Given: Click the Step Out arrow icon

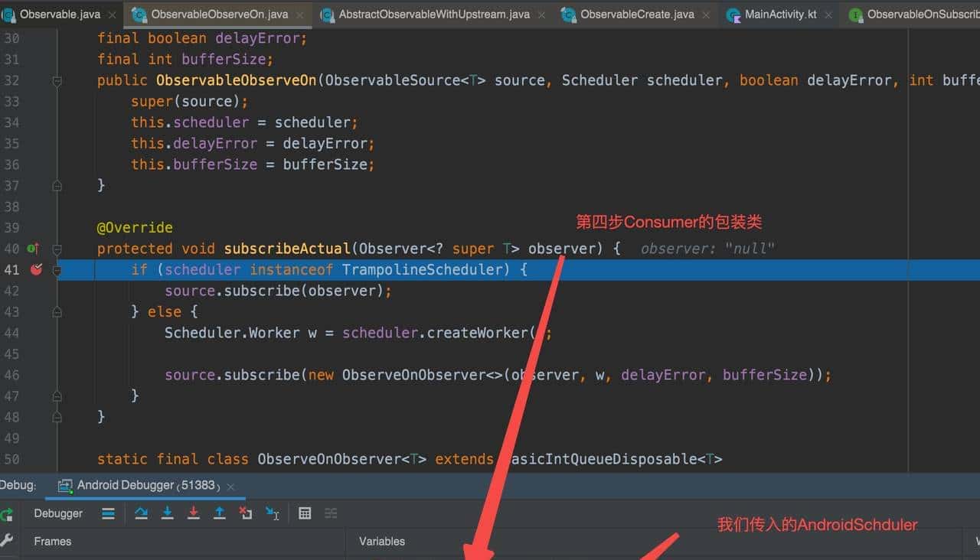Looking at the screenshot, I should pyautogui.click(x=220, y=513).
